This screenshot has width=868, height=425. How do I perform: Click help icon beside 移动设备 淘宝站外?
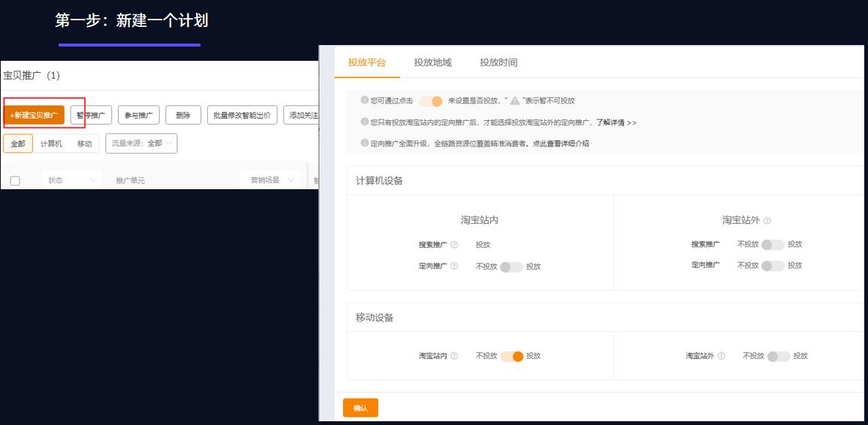(x=721, y=356)
